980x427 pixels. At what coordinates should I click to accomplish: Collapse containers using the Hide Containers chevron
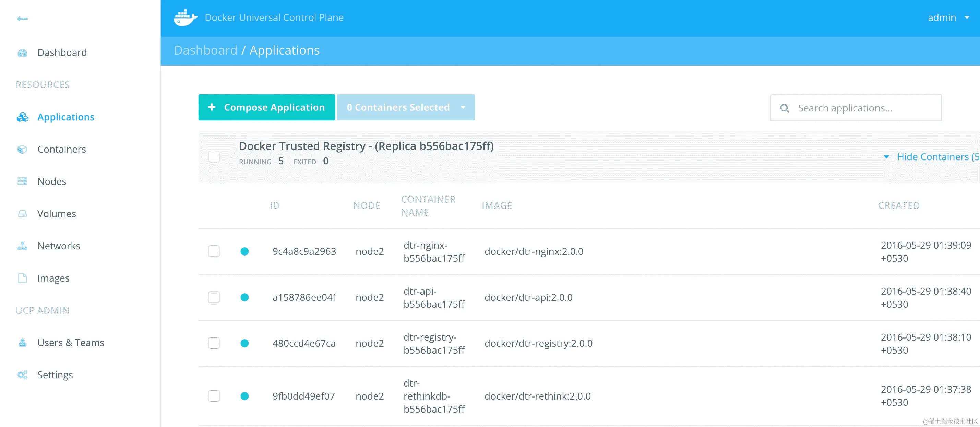pyautogui.click(x=887, y=157)
